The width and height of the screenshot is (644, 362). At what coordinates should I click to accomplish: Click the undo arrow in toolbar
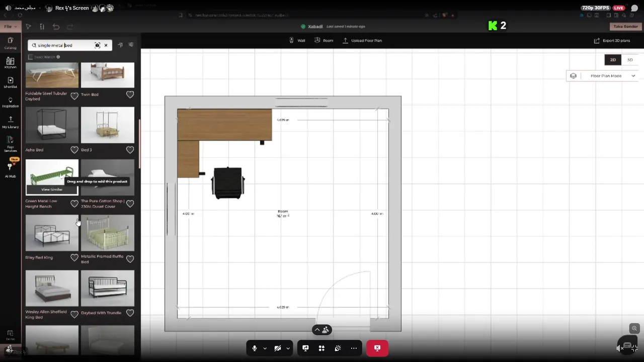tap(56, 27)
